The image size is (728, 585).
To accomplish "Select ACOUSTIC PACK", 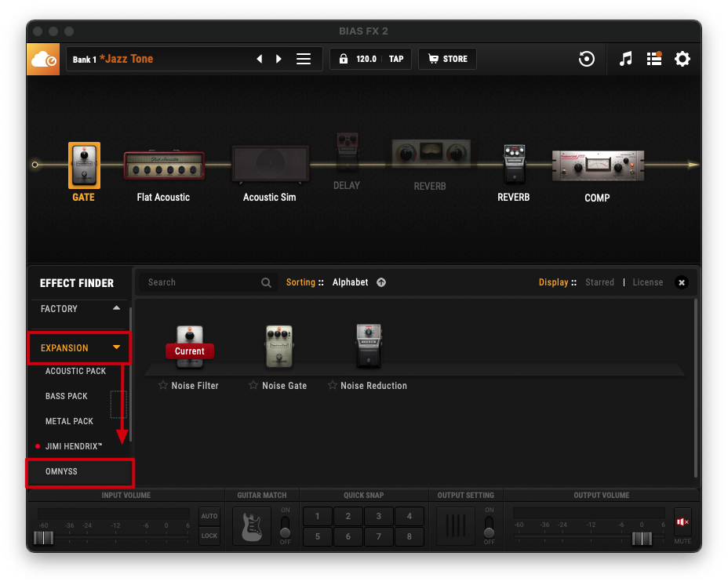I will pyautogui.click(x=75, y=371).
